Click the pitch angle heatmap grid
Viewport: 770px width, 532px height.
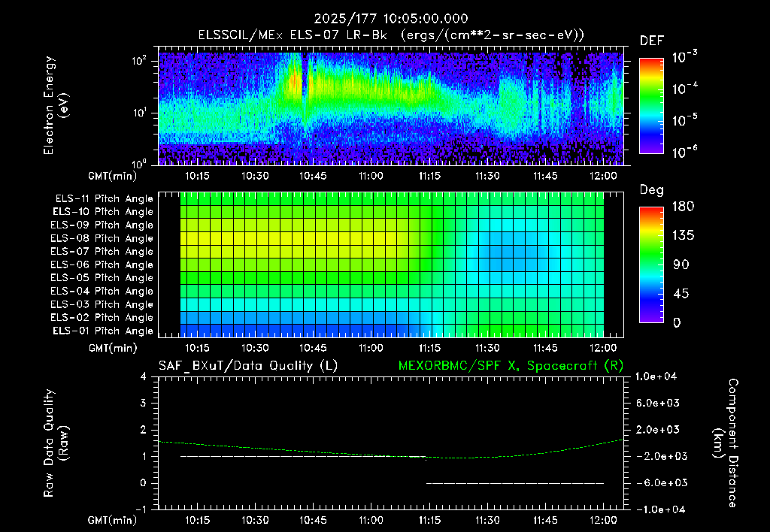[392, 264]
